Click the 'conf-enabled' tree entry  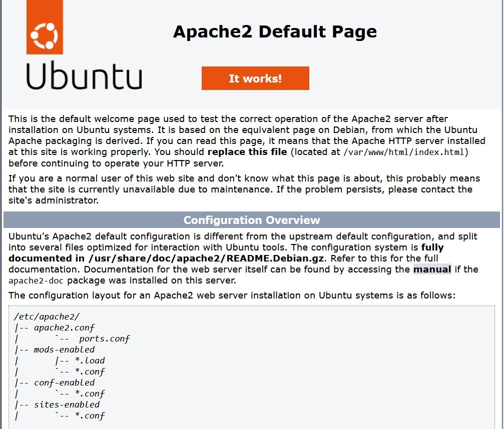[64, 383]
